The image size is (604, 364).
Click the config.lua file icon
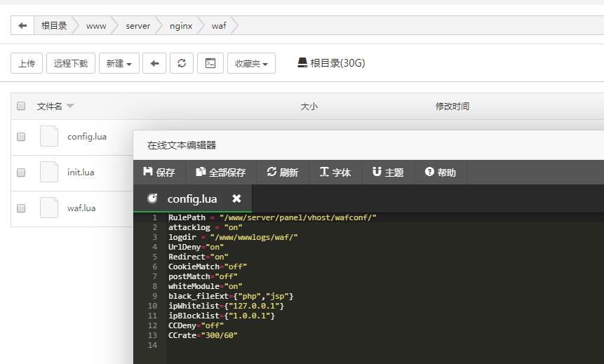point(49,136)
